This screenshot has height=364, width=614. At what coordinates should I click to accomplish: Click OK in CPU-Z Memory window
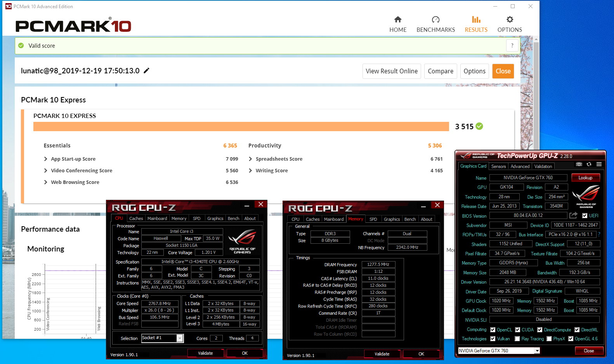tap(421, 354)
